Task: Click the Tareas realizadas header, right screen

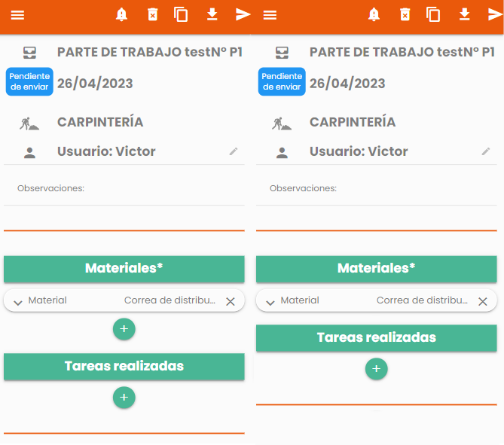Action: click(377, 338)
